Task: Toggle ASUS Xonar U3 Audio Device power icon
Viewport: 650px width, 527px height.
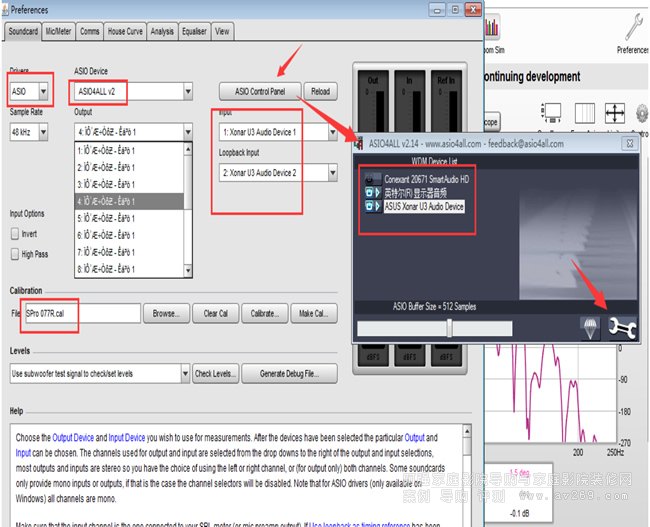Action: 370,206
